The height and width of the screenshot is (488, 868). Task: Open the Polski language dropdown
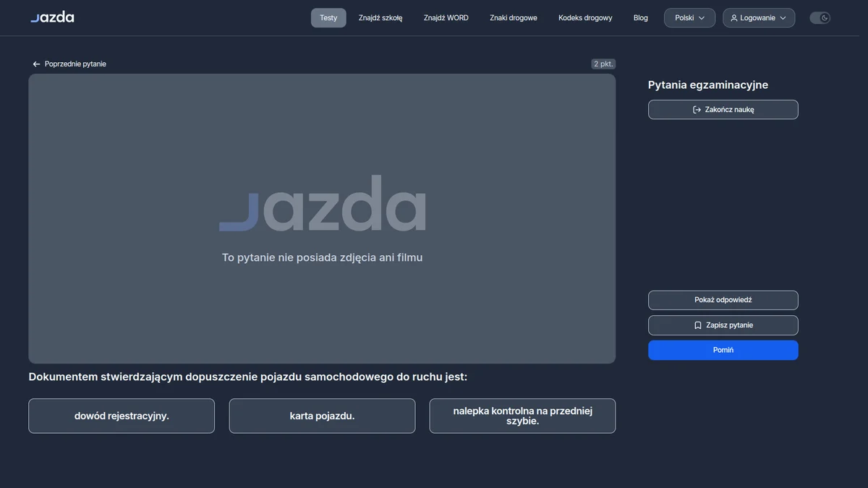689,18
